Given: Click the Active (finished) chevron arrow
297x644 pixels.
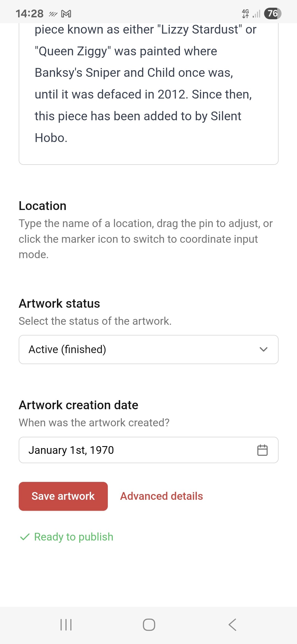Looking at the screenshot, I should (x=263, y=350).
